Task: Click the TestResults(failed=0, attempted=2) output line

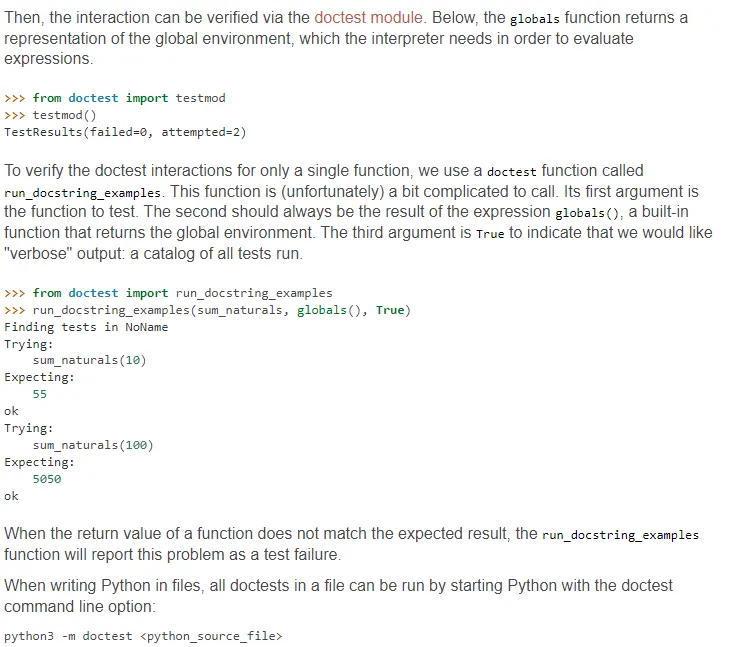Action: (124, 132)
